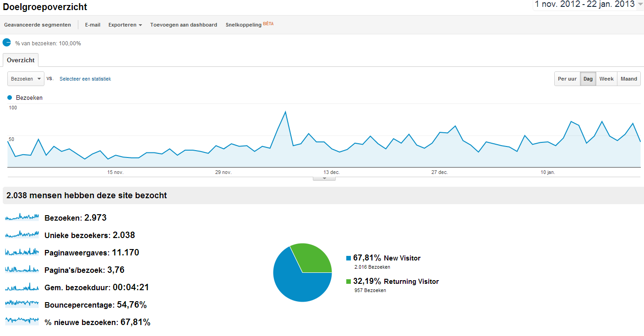Click Paginaweergaves: 11.170 metric
The height and width of the screenshot is (336, 644).
point(92,253)
